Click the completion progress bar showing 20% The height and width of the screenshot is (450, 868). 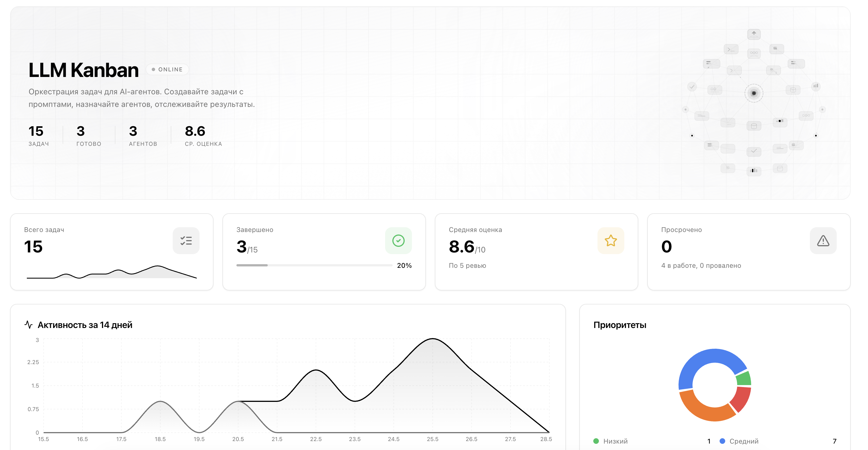(x=314, y=265)
